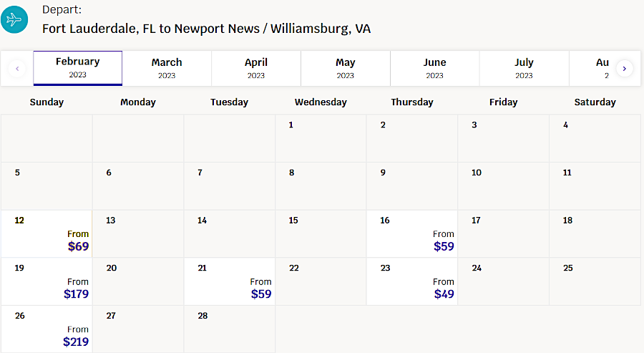Screen dimensions: 644x353
Task: Go to the July 2023 tab
Action: [x=524, y=68]
